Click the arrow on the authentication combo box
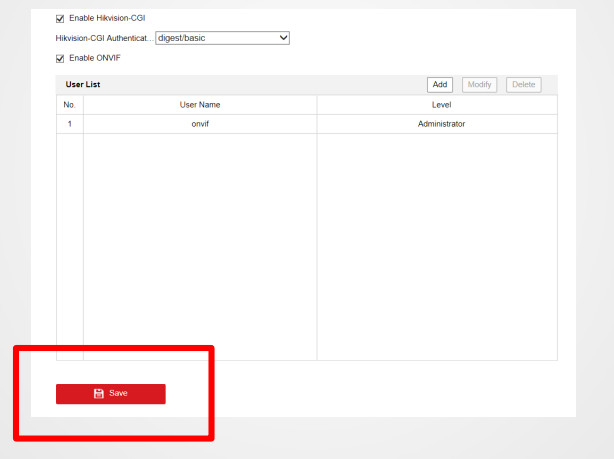614x459 pixels. point(283,38)
